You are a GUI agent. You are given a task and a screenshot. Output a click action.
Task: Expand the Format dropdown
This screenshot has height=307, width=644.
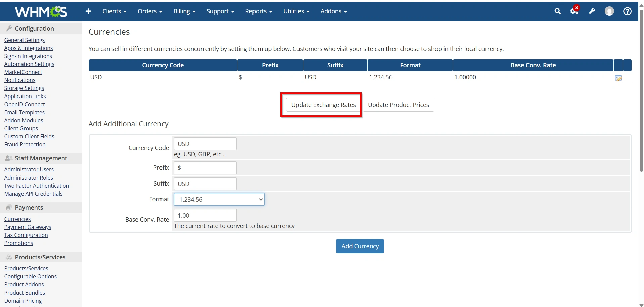(x=219, y=199)
